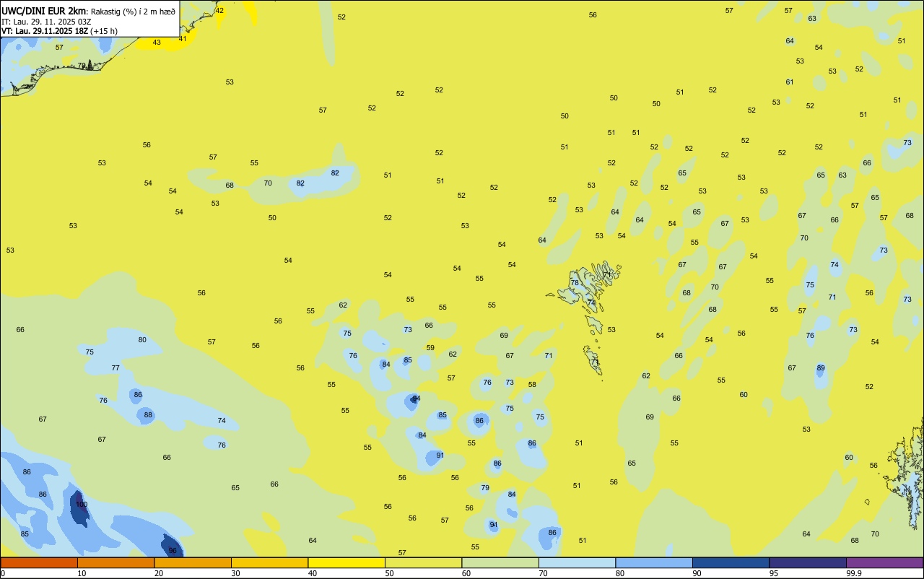The height and width of the screenshot is (579, 924).
Task: Click the humidity value 79 on the map
Action: 485,488
